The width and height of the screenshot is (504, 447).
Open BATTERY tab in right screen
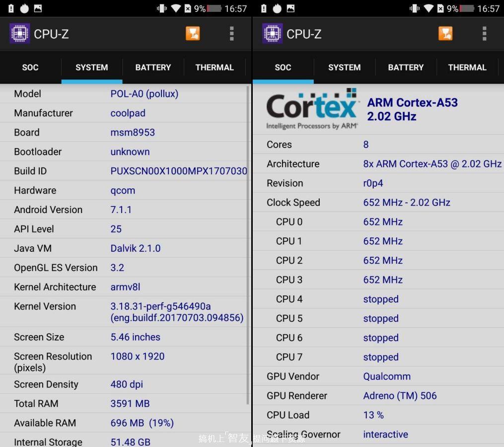click(406, 68)
